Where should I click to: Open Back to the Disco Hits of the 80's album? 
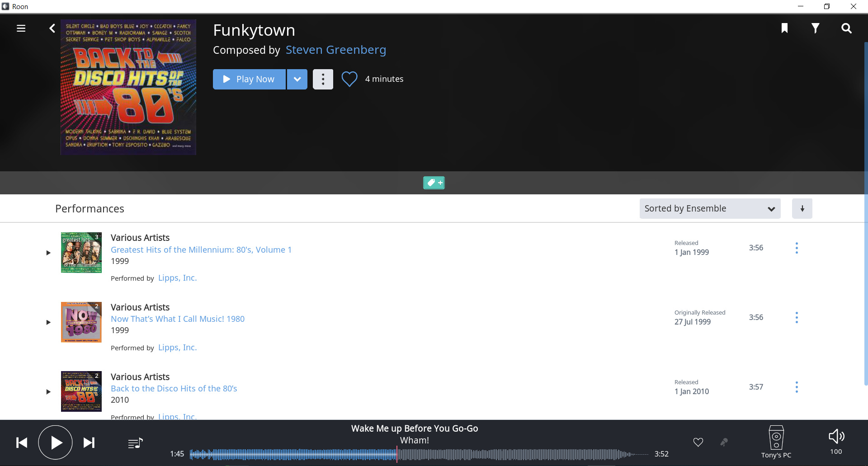coord(174,388)
